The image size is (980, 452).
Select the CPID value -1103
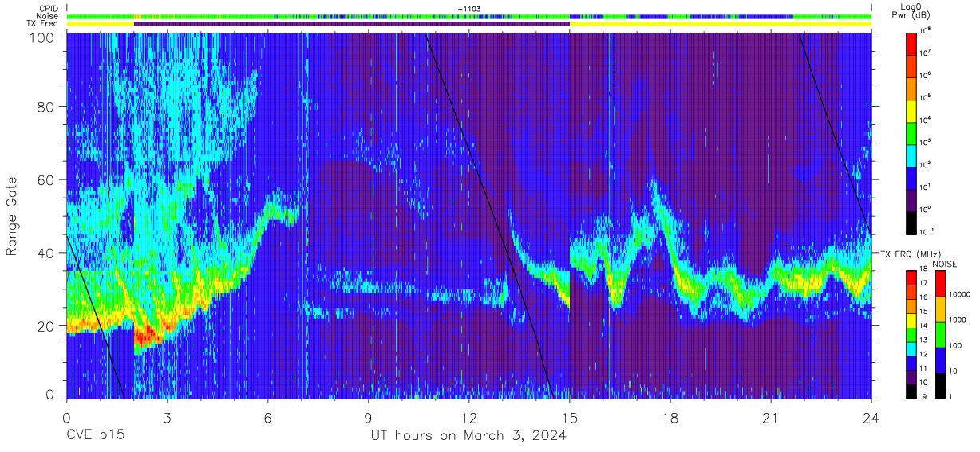468,9
